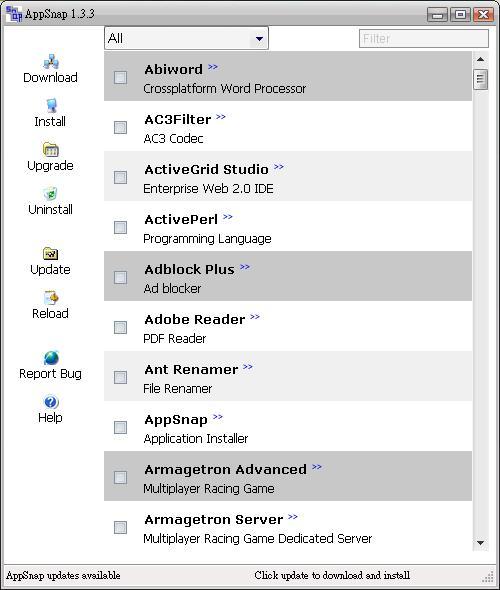500x590 pixels.
Task: Click the Install label in sidebar
Action: tap(50, 122)
